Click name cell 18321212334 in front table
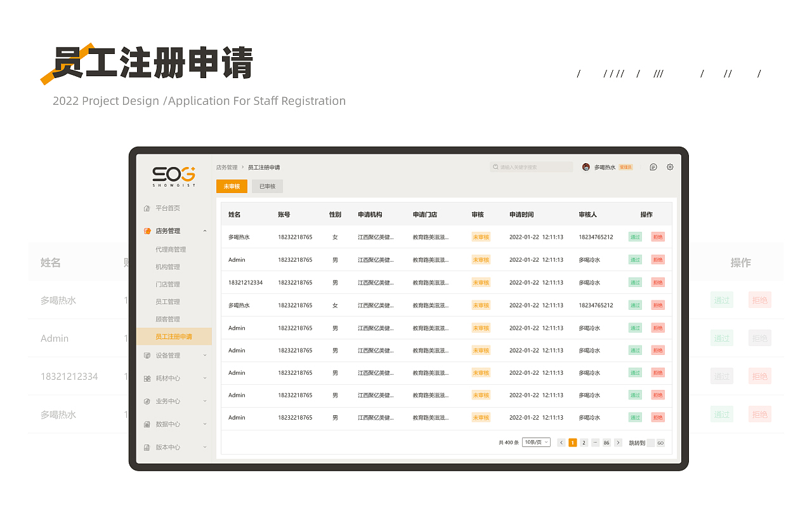Screen dimensions: 812x508 pos(246,283)
